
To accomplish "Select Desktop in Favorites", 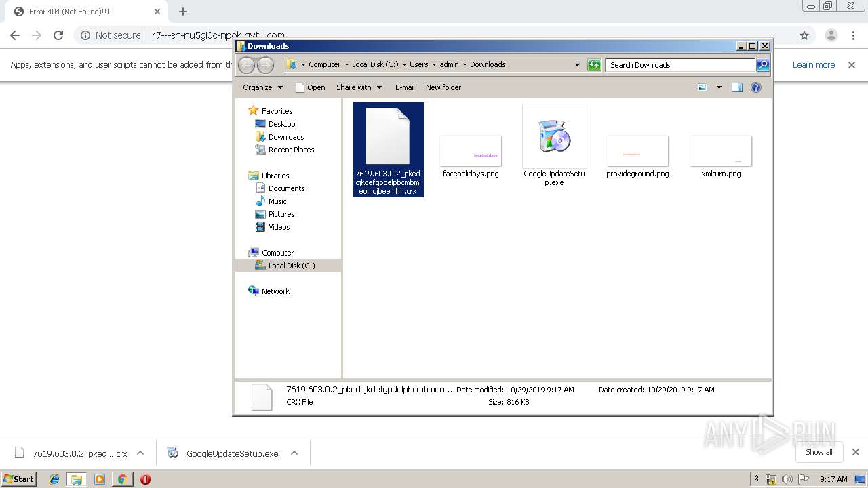I will coord(281,124).
